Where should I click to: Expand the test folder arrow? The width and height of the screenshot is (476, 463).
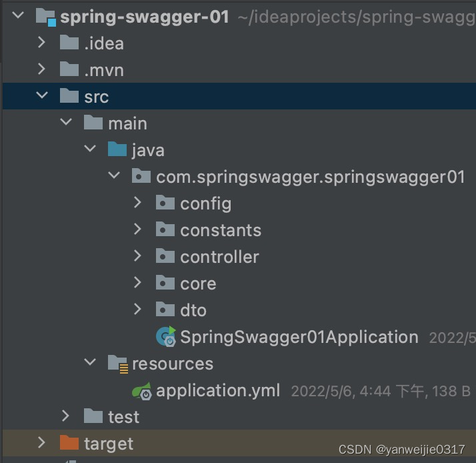pos(65,416)
